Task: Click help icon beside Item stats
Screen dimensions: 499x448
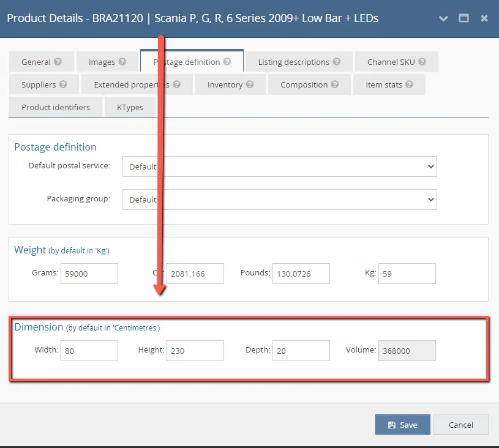Action: (409, 84)
